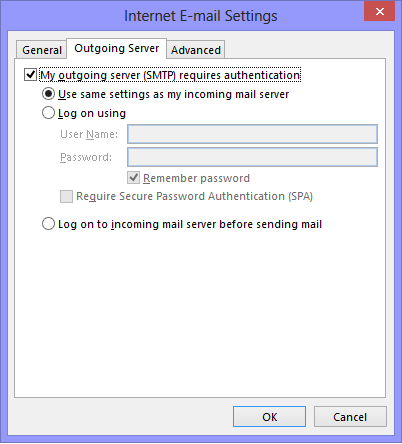
Task: Click the 'User Name:' label text
Action: 89,134
